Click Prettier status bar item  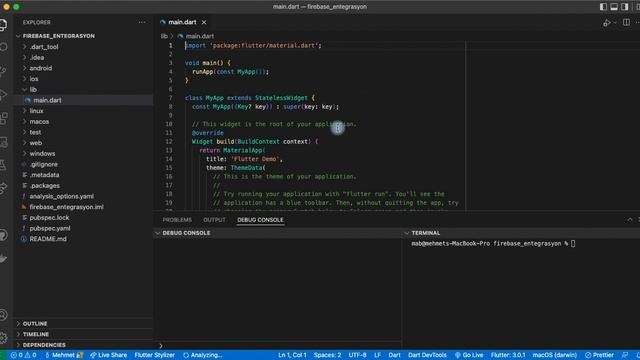click(599, 355)
